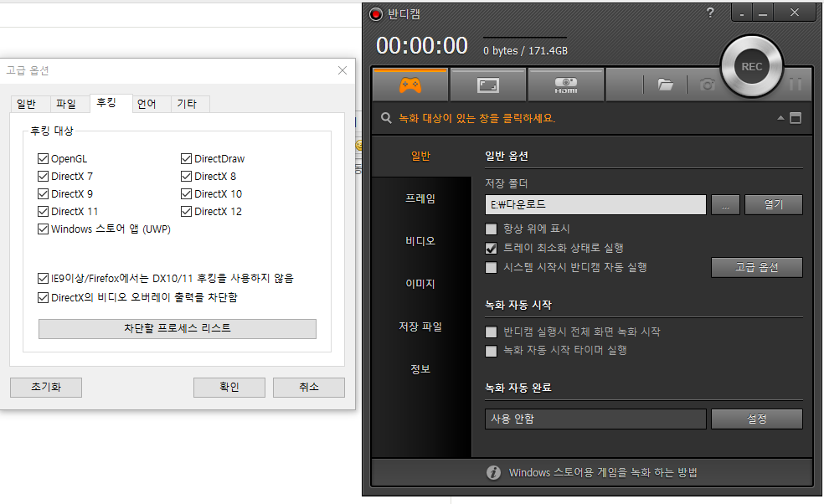Click the red Bandicam logo icon in title bar
The width and height of the screenshot is (824, 504).
375,14
